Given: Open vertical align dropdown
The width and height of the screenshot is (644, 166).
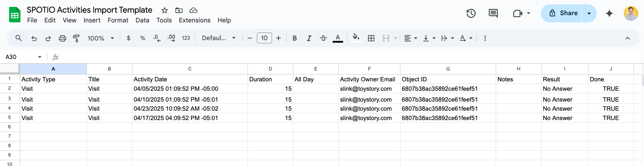Looking at the screenshot, I should point(429,38).
